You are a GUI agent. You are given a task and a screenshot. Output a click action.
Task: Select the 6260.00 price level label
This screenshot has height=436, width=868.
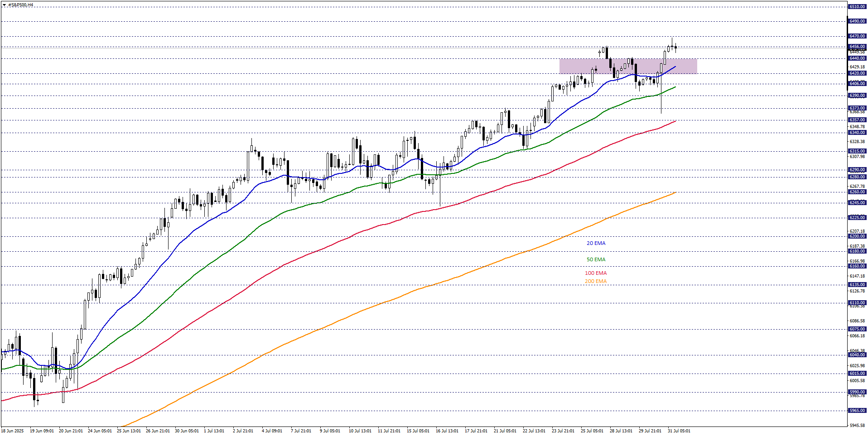[x=857, y=192]
